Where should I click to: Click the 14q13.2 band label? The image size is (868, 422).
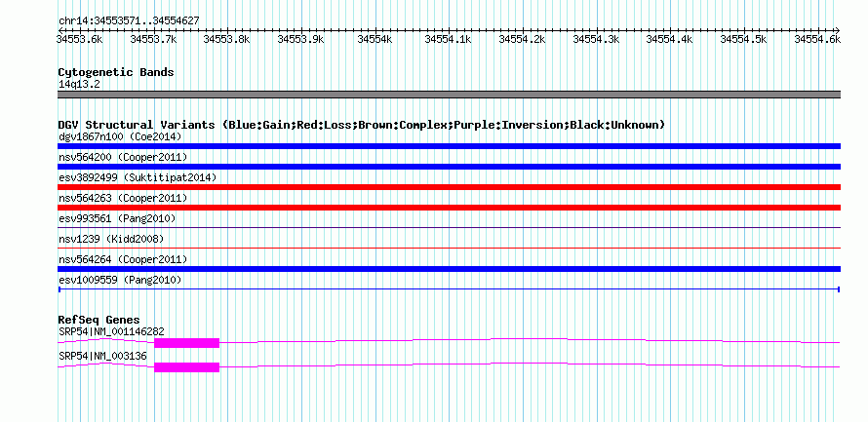[x=79, y=84]
